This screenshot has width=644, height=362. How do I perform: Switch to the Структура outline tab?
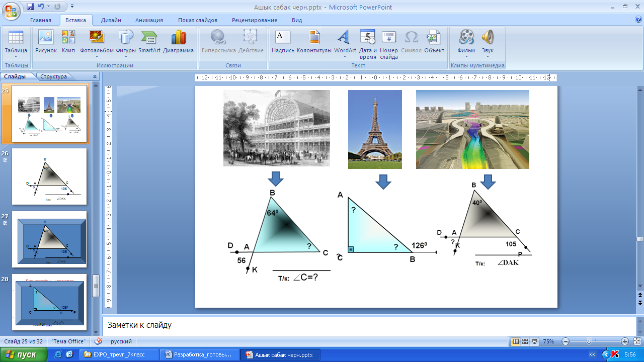54,76
